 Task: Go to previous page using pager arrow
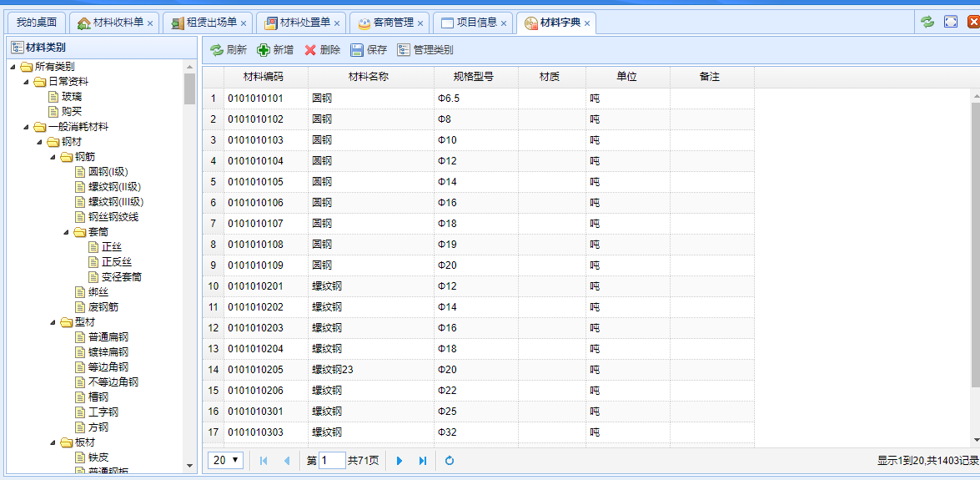coord(287,461)
